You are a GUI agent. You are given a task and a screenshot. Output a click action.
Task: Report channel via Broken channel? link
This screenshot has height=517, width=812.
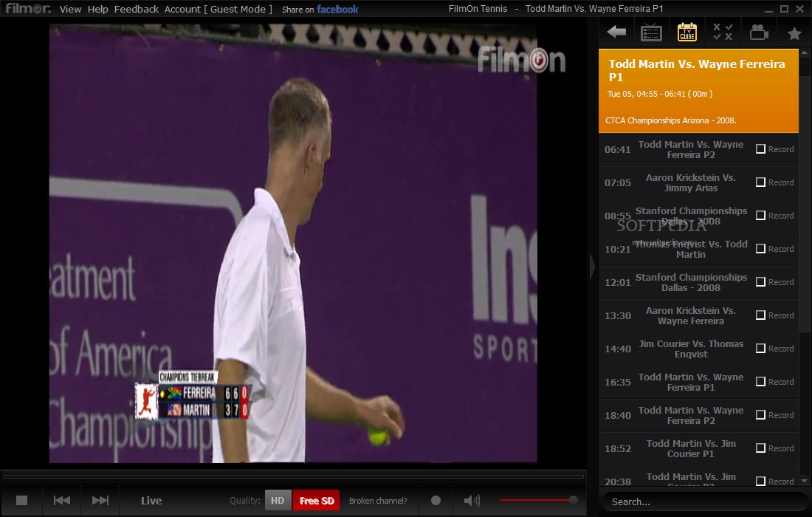tap(378, 501)
